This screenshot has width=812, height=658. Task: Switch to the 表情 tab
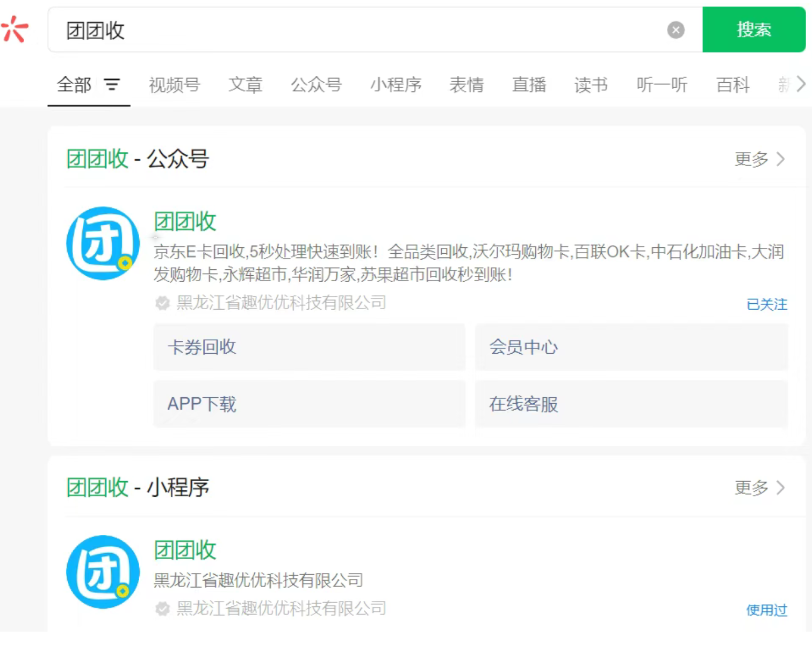pyautogui.click(x=466, y=85)
